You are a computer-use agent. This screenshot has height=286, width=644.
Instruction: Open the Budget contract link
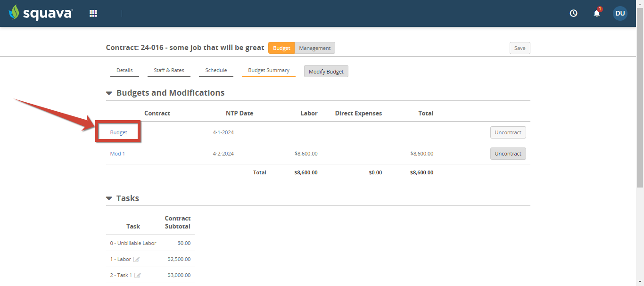[119, 132]
